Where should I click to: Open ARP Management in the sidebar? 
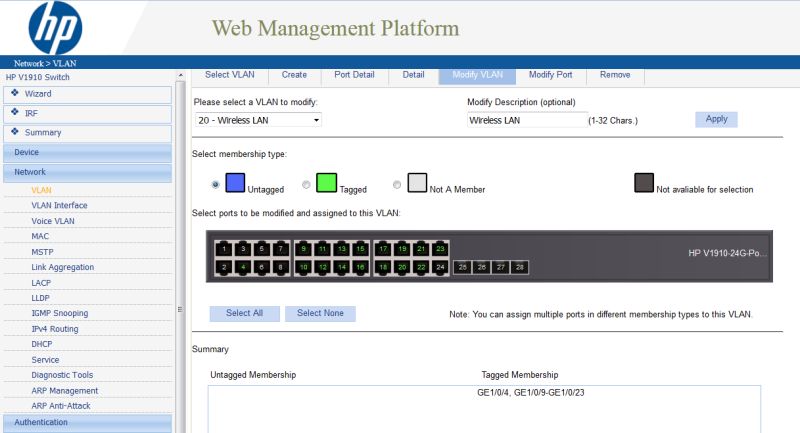[65, 391]
